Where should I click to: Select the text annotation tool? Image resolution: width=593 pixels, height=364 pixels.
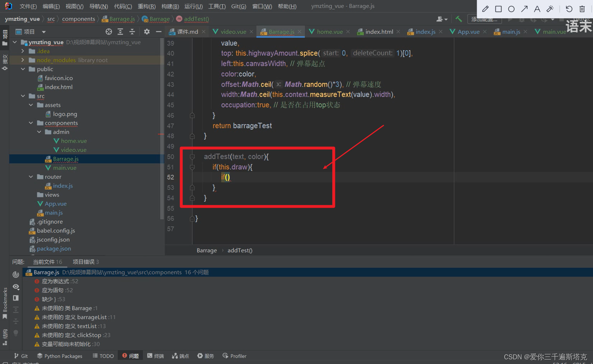tap(537, 9)
